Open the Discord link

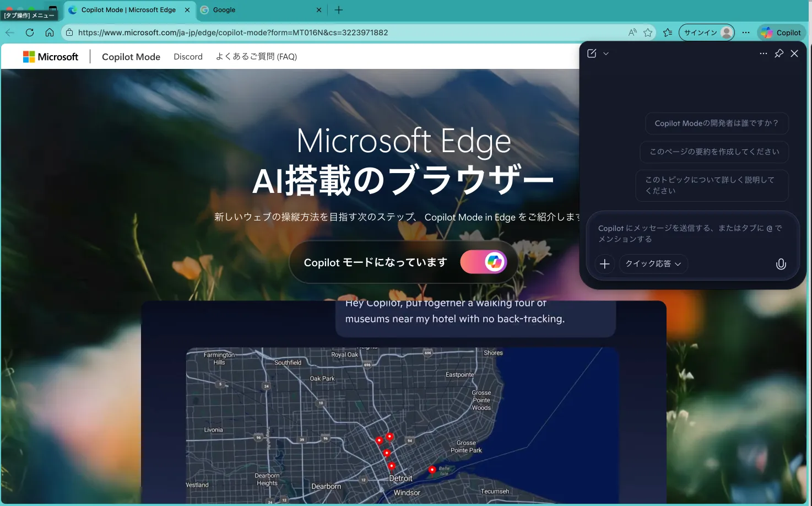point(188,56)
